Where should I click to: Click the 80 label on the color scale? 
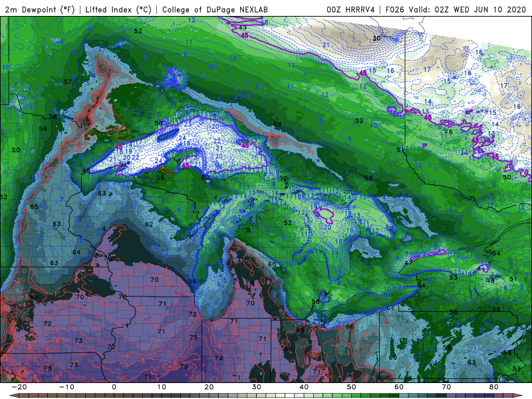pyautogui.click(x=494, y=387)
